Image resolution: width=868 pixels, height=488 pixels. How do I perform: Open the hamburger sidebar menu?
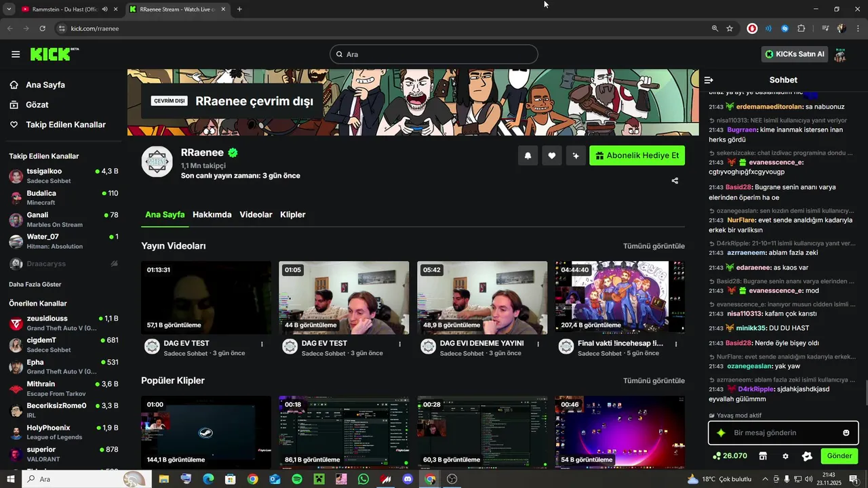point(16,54)
